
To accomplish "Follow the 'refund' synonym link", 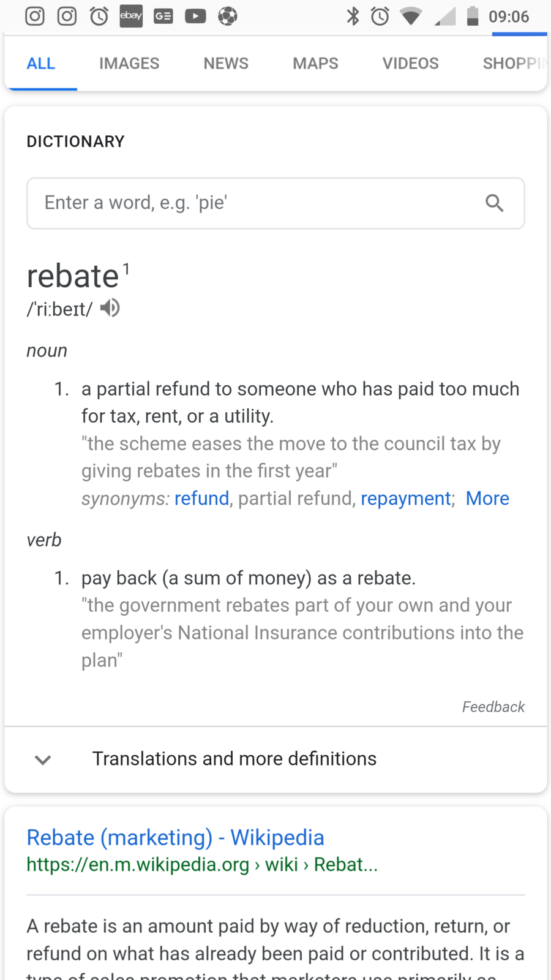I will pos(201,499).
